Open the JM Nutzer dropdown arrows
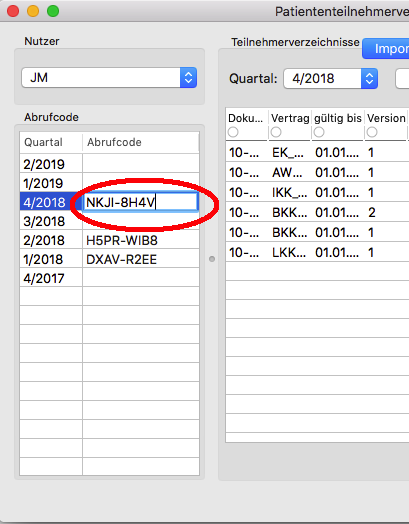Image resolution: width=409 pixels, height=524 pixels. click(188, 78)
